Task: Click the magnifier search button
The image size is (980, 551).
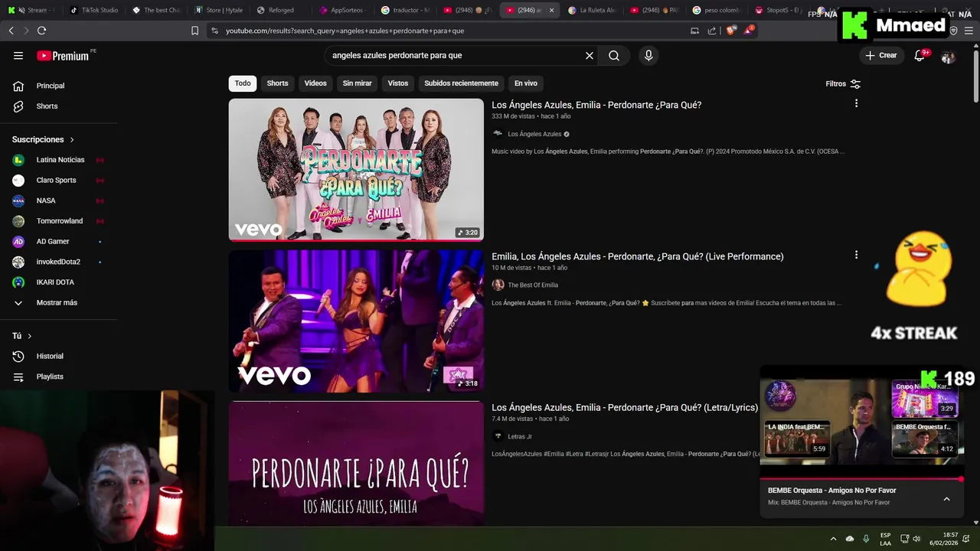Action: [614, 55]
